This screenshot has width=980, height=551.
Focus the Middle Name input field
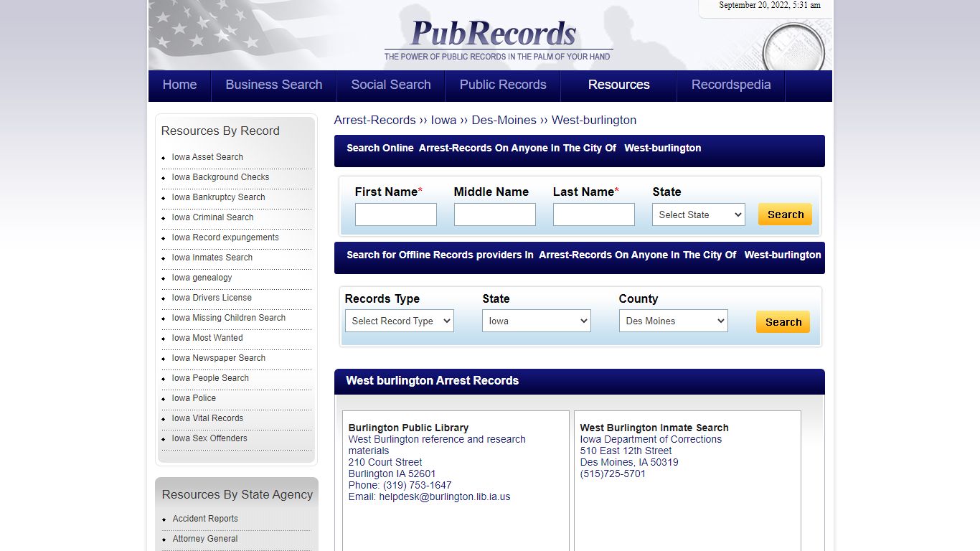[495, 215]
